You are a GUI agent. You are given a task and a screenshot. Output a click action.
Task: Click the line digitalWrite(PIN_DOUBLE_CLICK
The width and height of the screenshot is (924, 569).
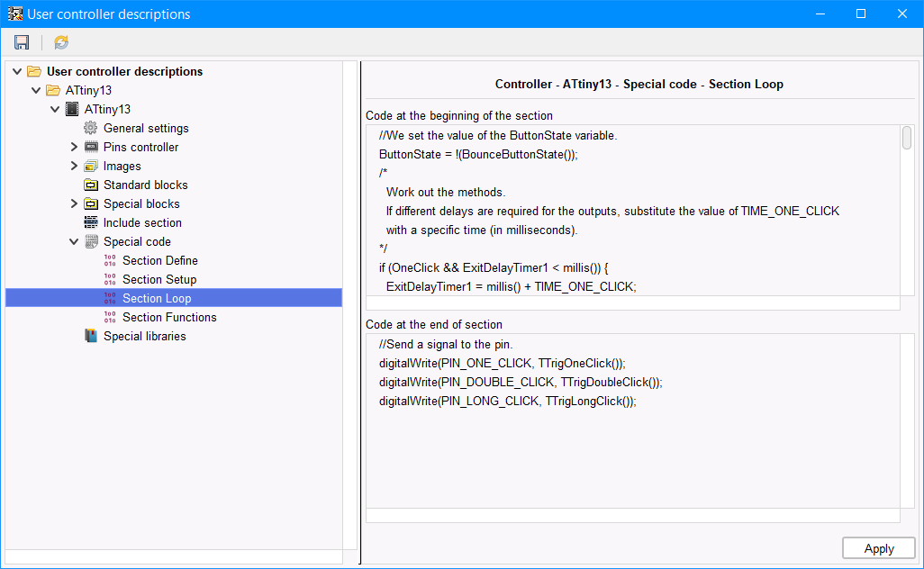[521, 383]
